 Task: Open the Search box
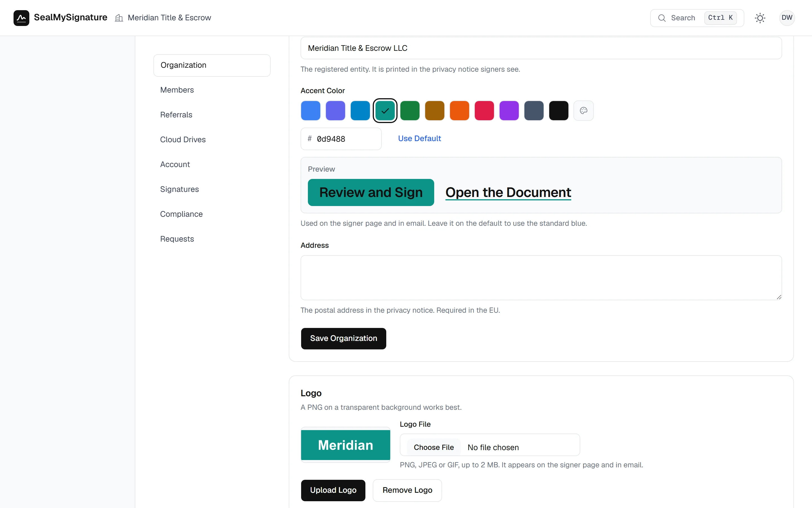click(697, 18)
